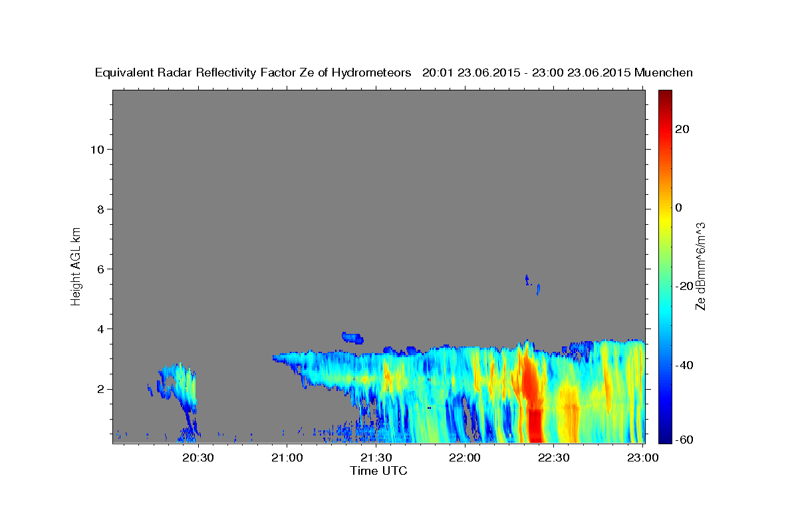The height and width of the screenshot is (532, 798).
Task: Click the date range text '20:01 23.06.2015 - 23:00 23.06.2015'
Action: pos(527,72)
